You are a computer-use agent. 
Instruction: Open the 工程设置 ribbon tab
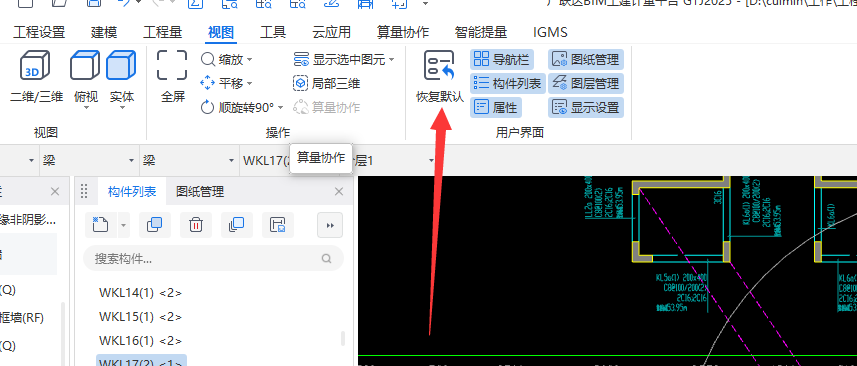[x=39, y=32]
